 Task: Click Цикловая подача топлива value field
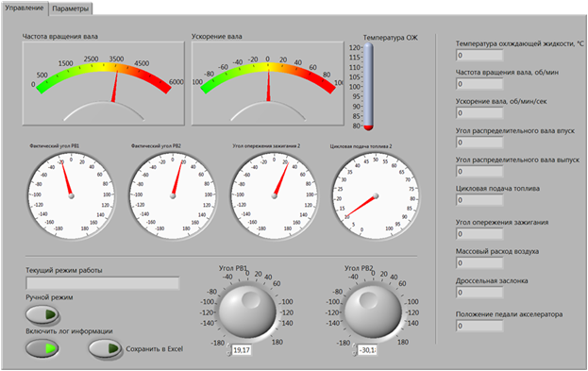[x=479, y=200]
